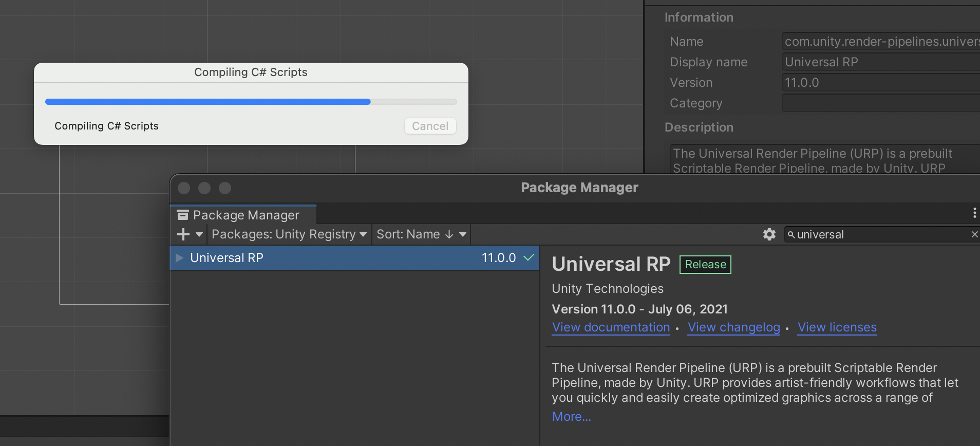Click the Package Manager window title
This screenshot has width=980, height=446.
[x=579, y=188]
